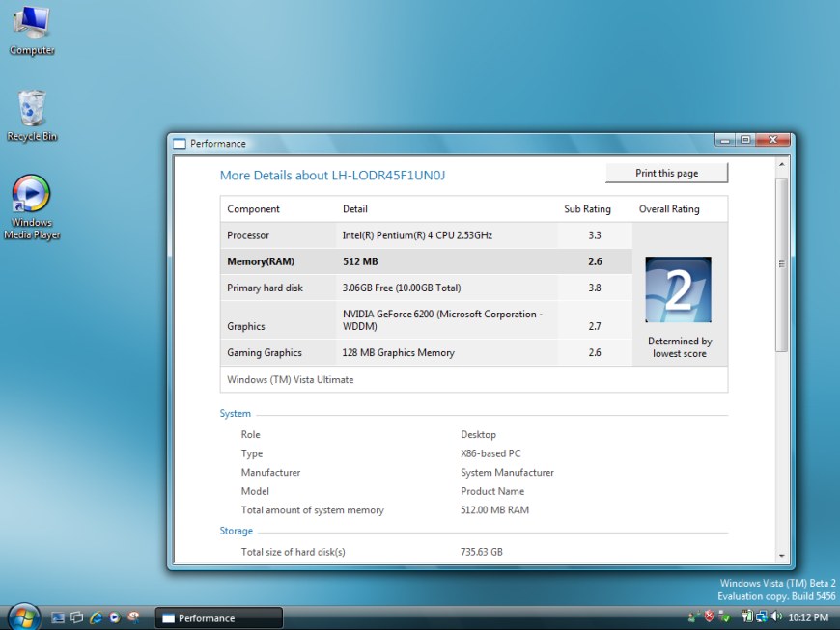840x630 pixels.
Task: Click the 'NVIDIA GeForce 6200' graphics detail
Action: pos(442,320)
